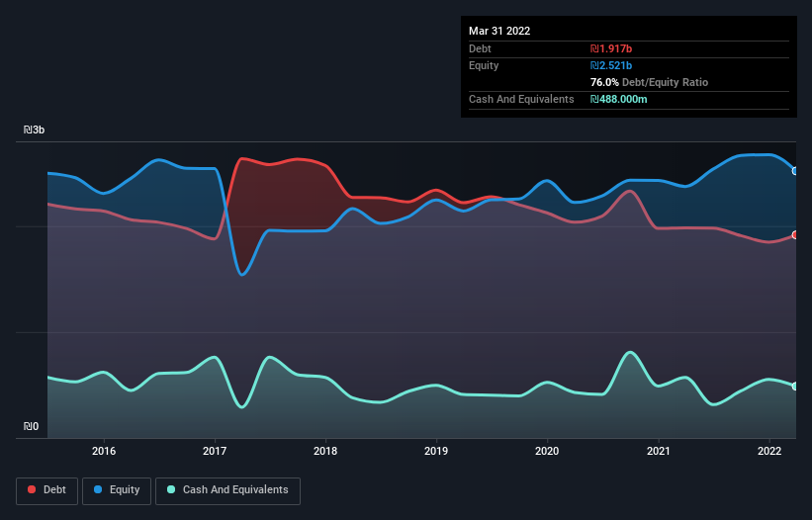Image resolution: width=812 pixels, height=520 pixels.
Task: Click the 2022 x-axis label
Action: [769, 451]
